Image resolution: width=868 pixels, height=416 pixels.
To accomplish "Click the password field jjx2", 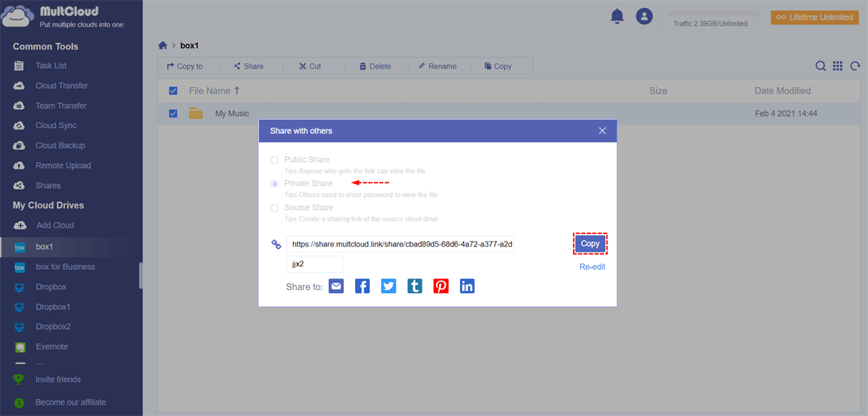I will coord(315,264).
